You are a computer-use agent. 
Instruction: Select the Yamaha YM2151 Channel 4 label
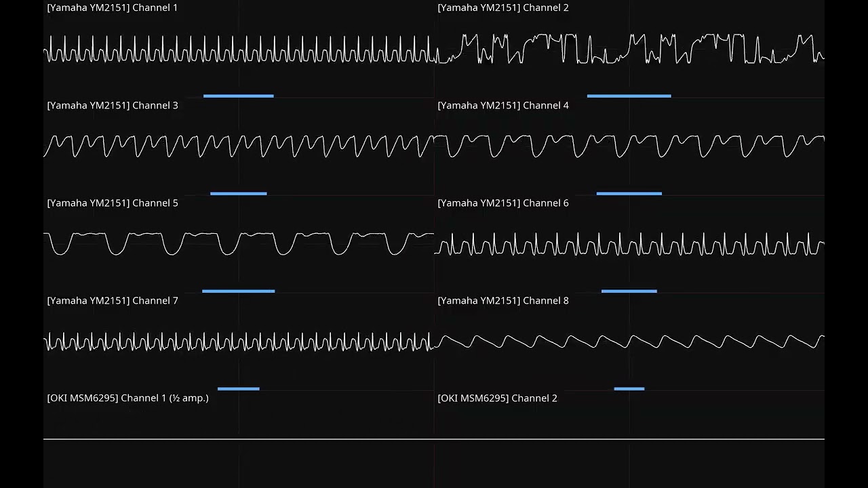tap(503, 106)
